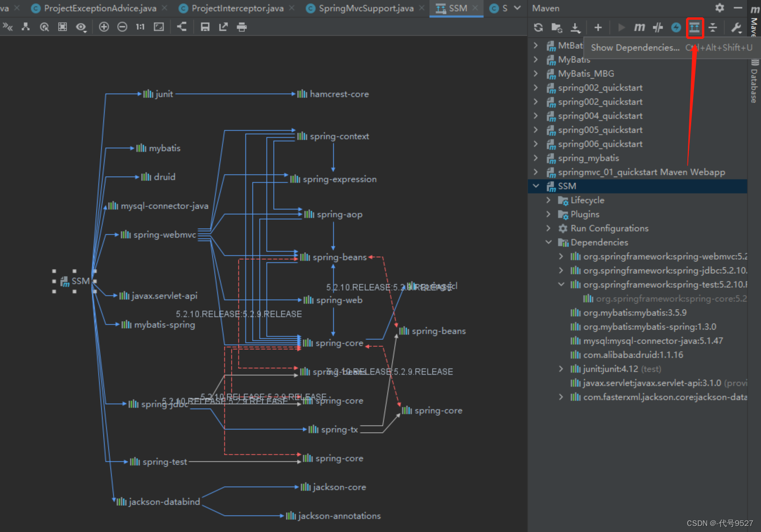Expand the spring_mybatis project node
Viewport: 761px width, 532px height.
tap(536, 158)
